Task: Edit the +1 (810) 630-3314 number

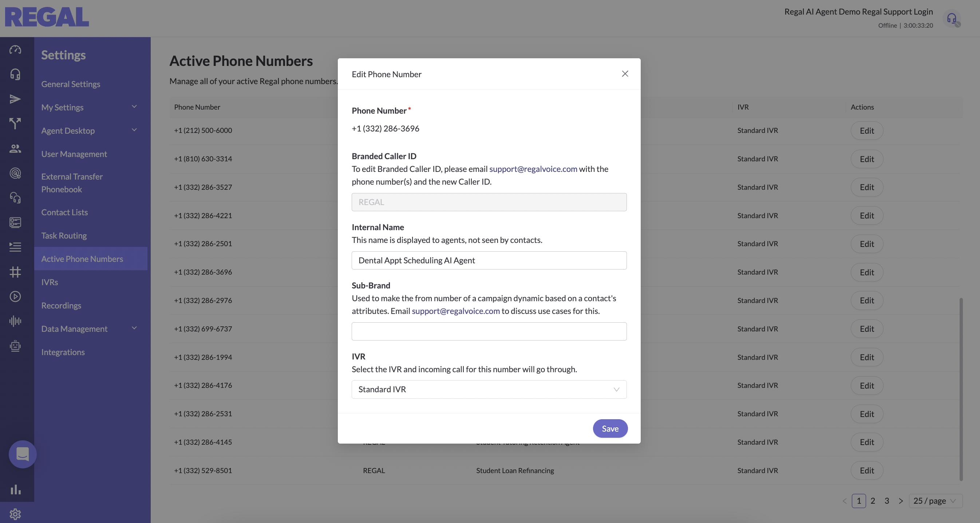Action: (x=867, y=159)
